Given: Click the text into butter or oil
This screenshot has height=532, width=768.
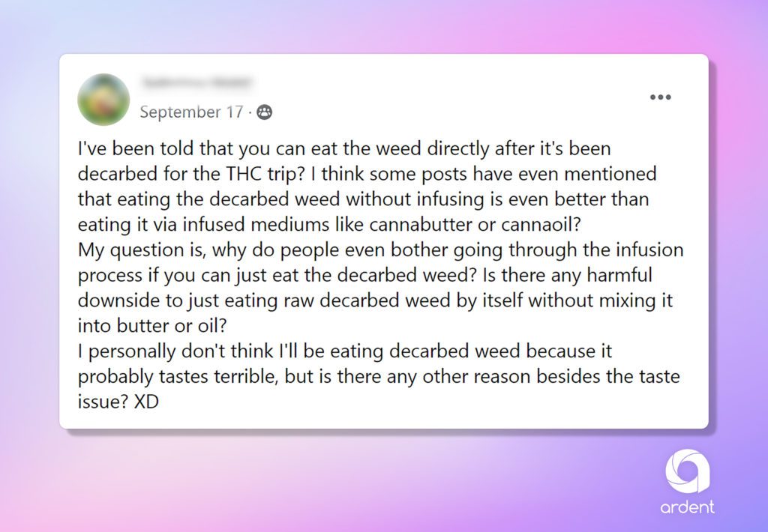Looking at the screenshot, I should 152,326.
